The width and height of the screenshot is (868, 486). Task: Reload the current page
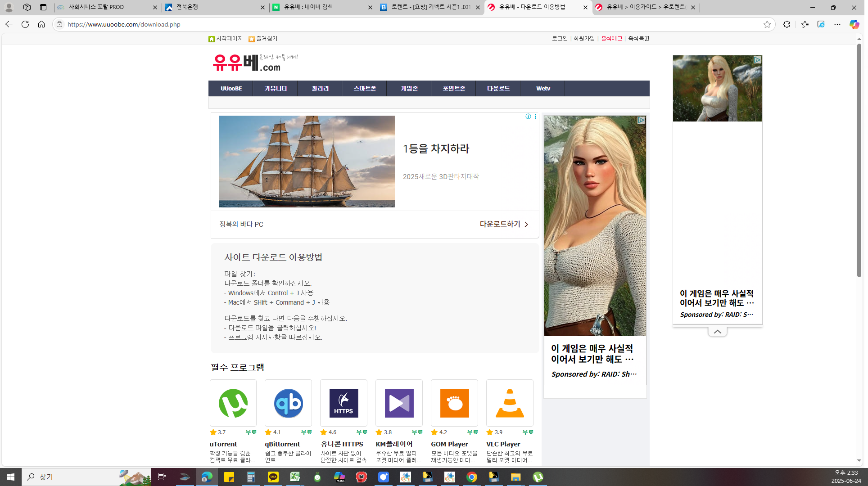[25, 24]
